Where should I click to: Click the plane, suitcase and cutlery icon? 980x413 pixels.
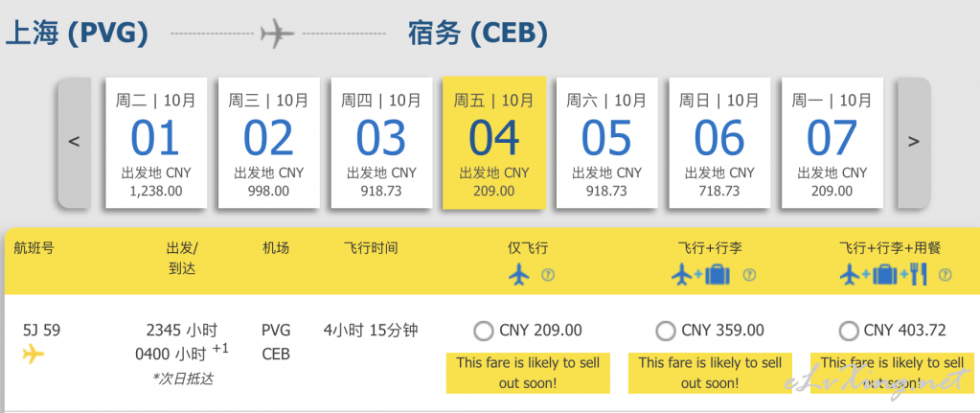(x=884, y=274)
